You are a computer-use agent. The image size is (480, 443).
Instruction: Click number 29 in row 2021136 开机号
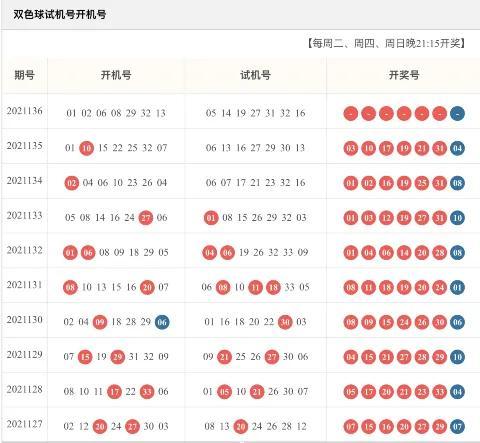tap(131, 113)
